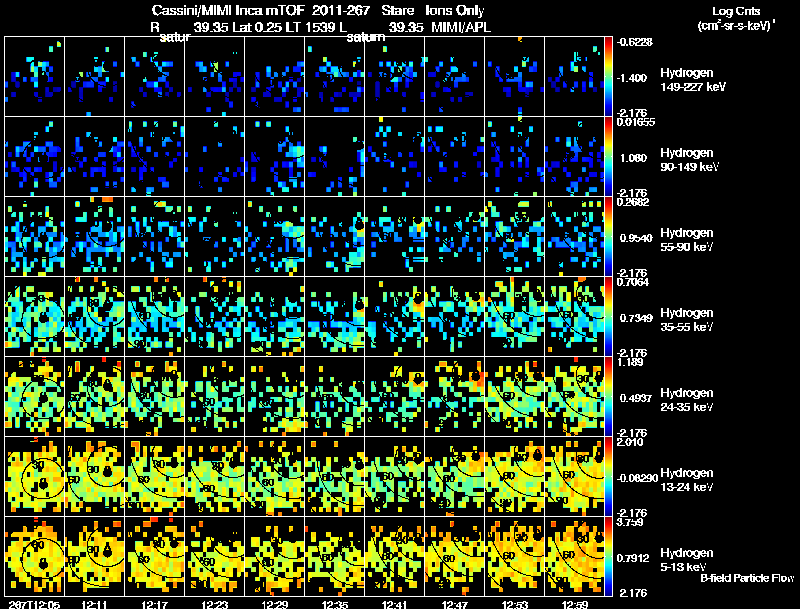Screen dimensions: 800x609
Task: Click the 'Hydrogen 5-13 keV' row label
Action: pyautogui.click(x=687, y=560)
